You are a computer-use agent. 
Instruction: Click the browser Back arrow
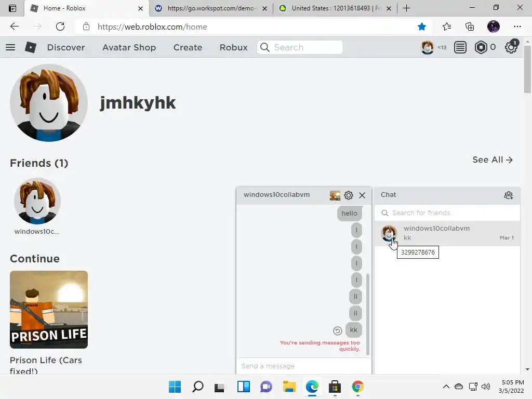coord(14,27)
